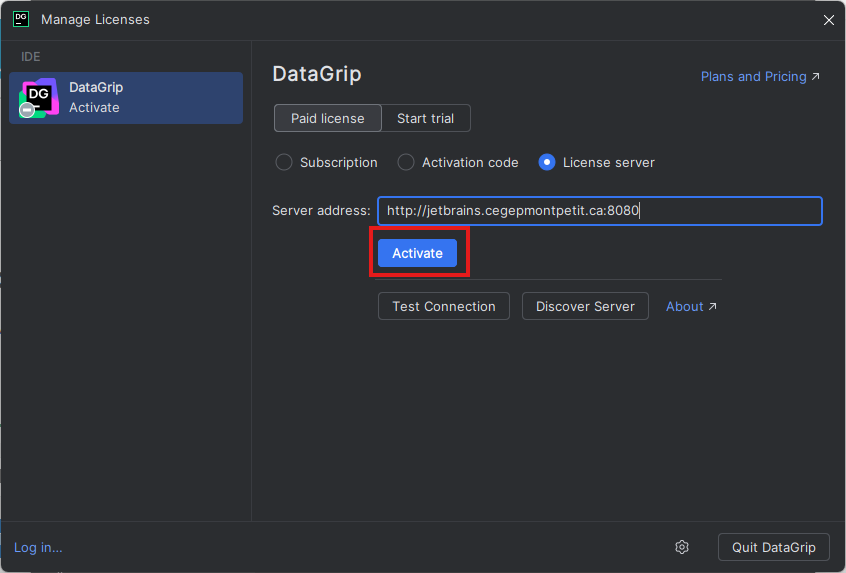Viewport: 846px width, 573px height.
Task: Focus the Server address text field
Action: pyautogui.click(x=599, y=211)
